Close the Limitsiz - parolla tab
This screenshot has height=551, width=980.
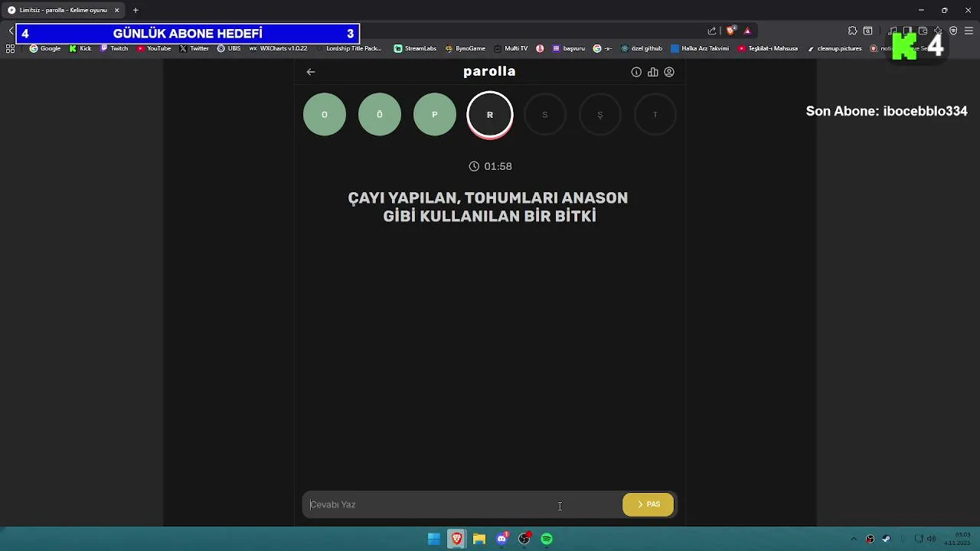116,10
